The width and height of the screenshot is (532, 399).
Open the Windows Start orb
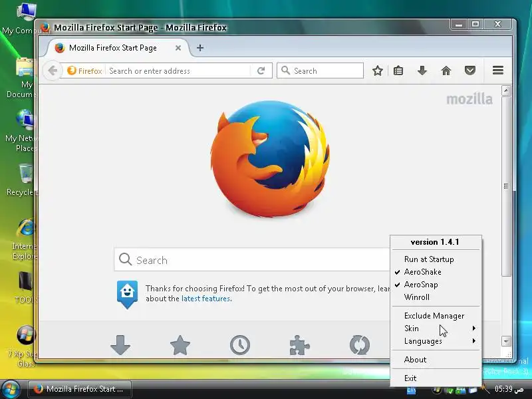[x=11, y=389]
